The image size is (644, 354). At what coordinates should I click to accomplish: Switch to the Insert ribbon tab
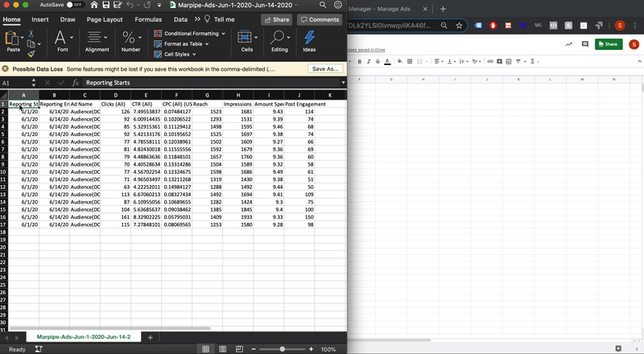39,19
